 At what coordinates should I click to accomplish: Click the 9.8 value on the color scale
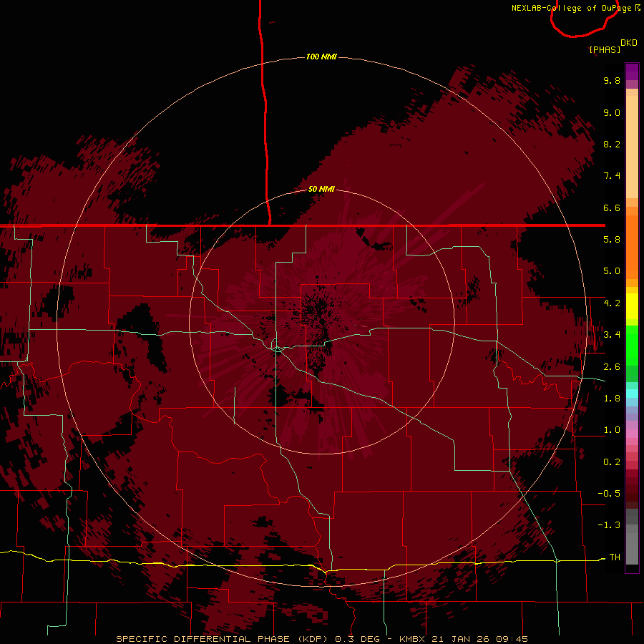[x=612, y=80]
